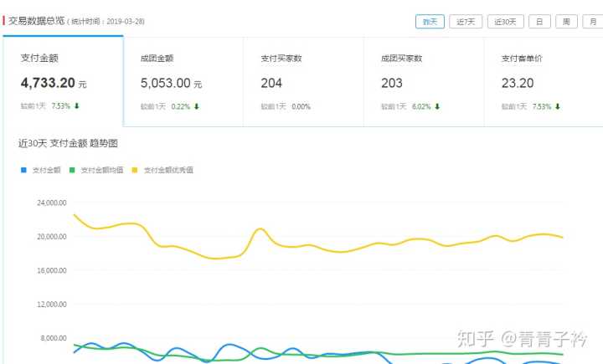
Task: Click the down arrow beside 6.02%
Action: [x=437, y=106]
